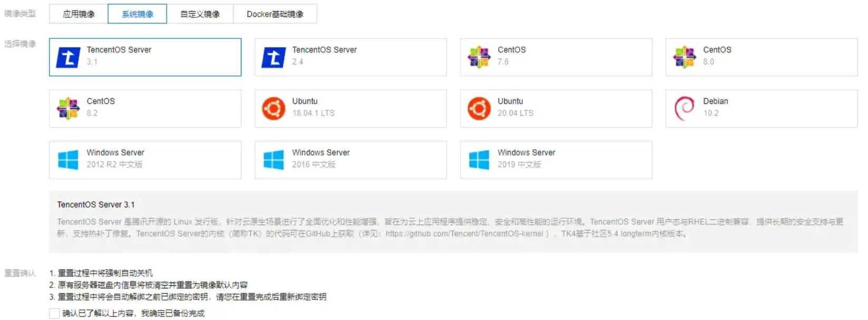This screenshot has height=320, width=868.
Task: Select the CentOS 7.6 pinwheel icon
Action: (x=479, y=57)
